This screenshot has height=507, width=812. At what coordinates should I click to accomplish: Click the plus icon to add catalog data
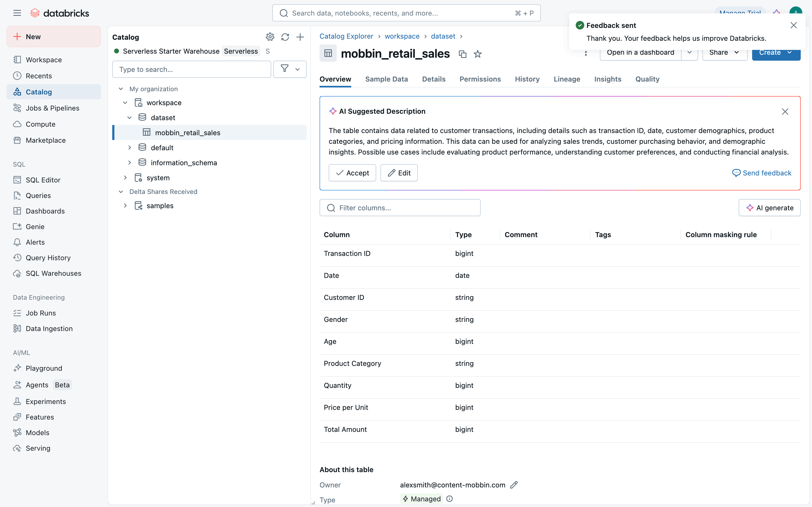tap(300, 37)
